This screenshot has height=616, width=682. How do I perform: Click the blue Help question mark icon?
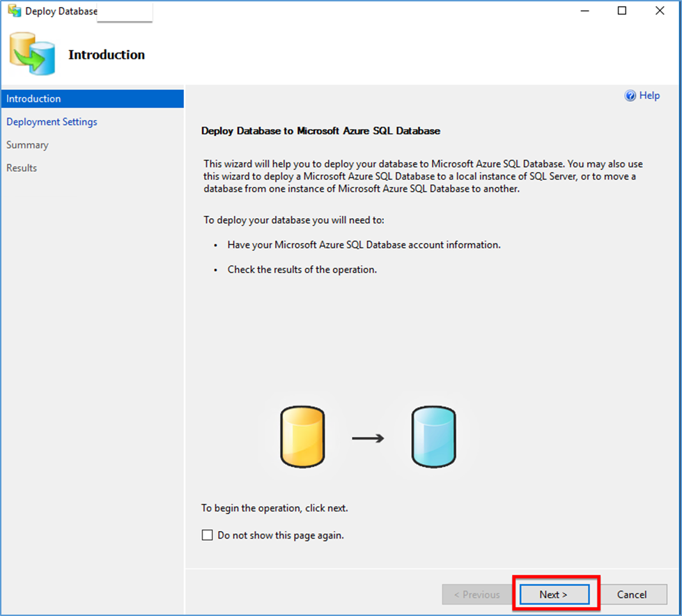(x=630, y=95)
